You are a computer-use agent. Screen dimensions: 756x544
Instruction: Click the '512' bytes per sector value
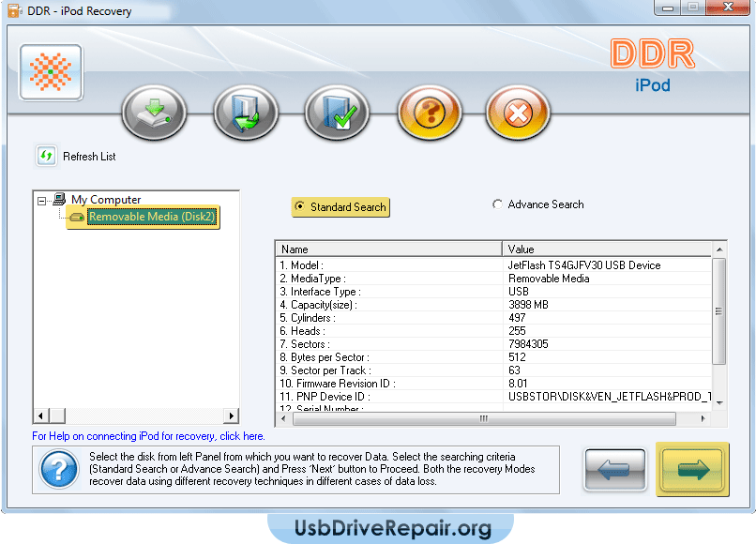point(517,357)
